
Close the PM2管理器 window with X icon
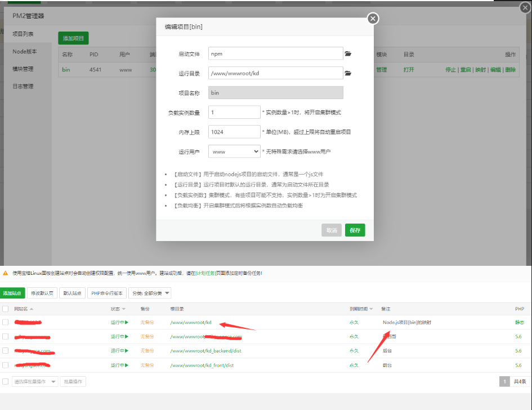(x=524, y=7)
